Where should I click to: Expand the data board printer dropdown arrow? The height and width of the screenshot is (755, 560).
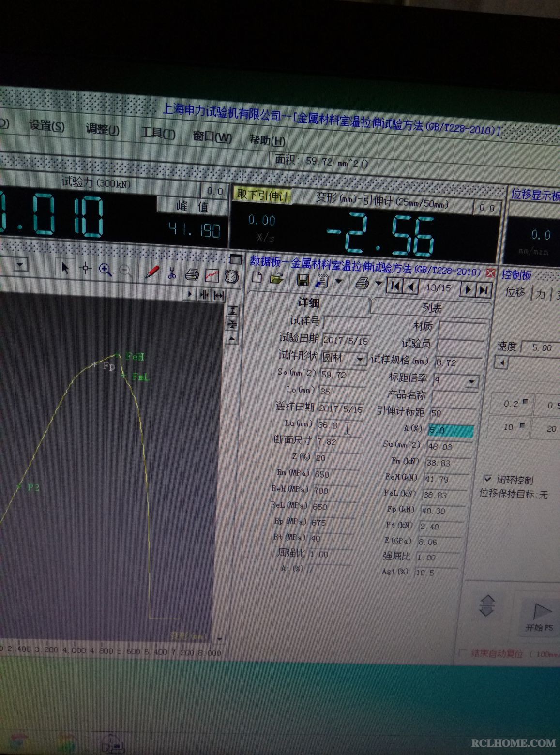(x=378, y=283)
